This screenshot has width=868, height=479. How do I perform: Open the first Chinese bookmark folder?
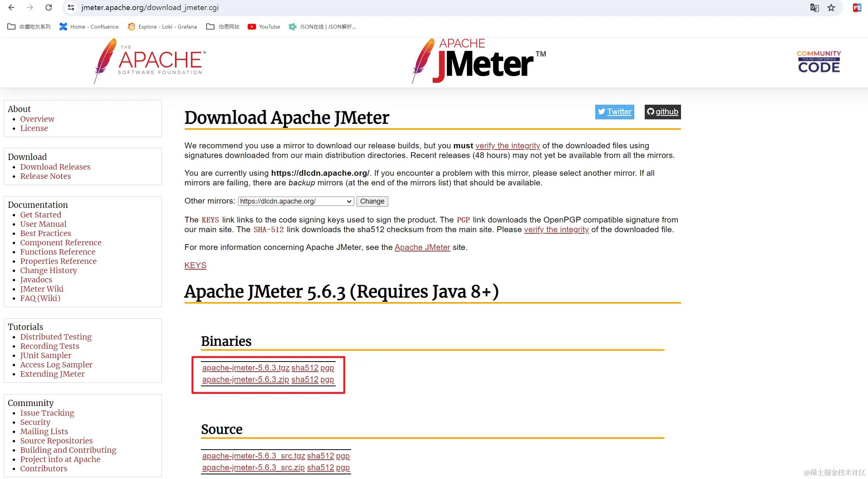[29, 27]
